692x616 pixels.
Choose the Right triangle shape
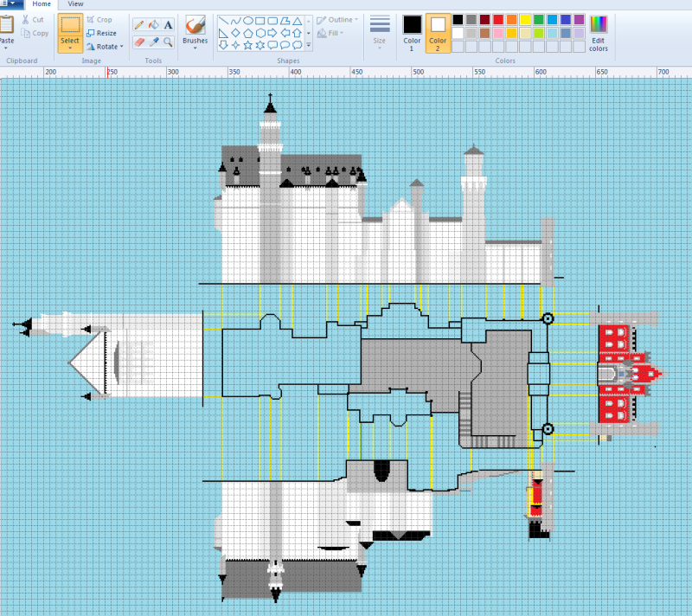tap(224, 33)
